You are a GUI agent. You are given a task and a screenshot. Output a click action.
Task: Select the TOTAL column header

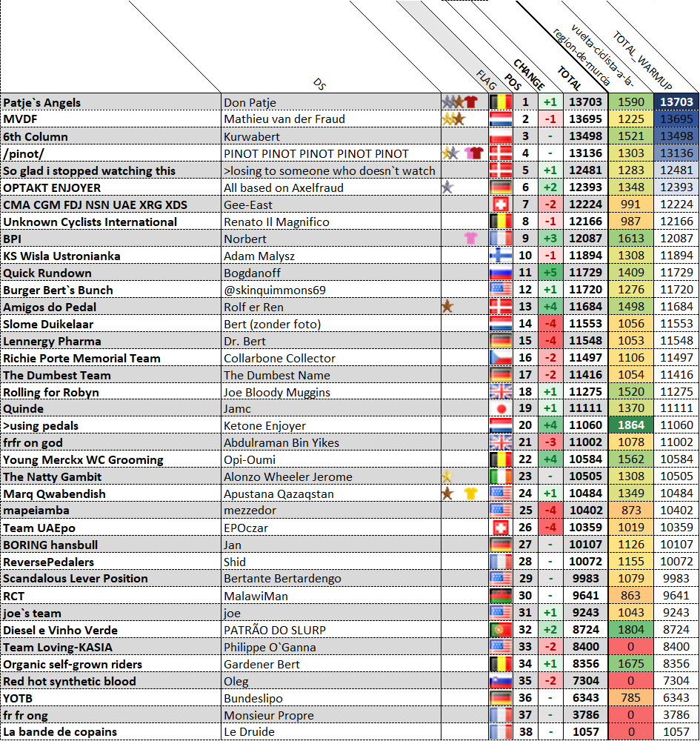[569, 79]
